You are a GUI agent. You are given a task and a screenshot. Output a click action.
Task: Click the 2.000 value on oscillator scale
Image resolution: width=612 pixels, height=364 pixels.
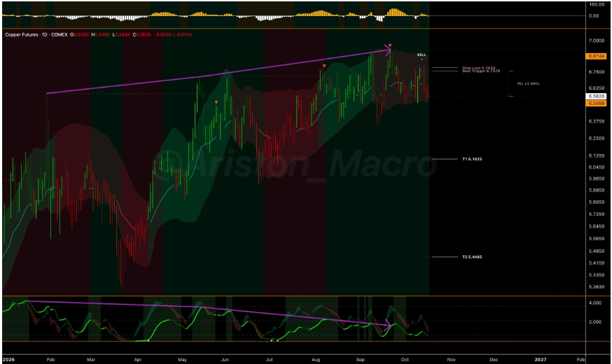pyautogui.click(x=594, y=322)
